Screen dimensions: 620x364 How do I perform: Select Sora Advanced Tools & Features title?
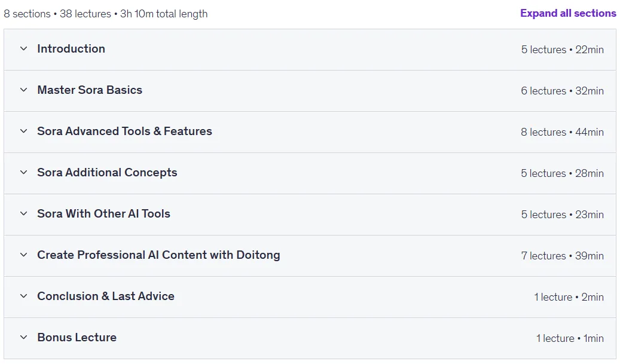click(x=124, y=131)
